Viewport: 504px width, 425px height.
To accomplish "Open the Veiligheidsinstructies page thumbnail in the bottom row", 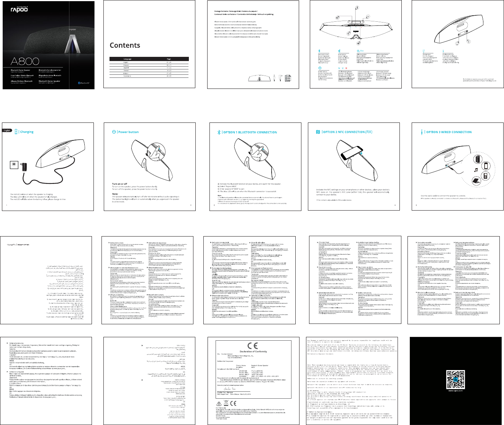I will point(46,381).
